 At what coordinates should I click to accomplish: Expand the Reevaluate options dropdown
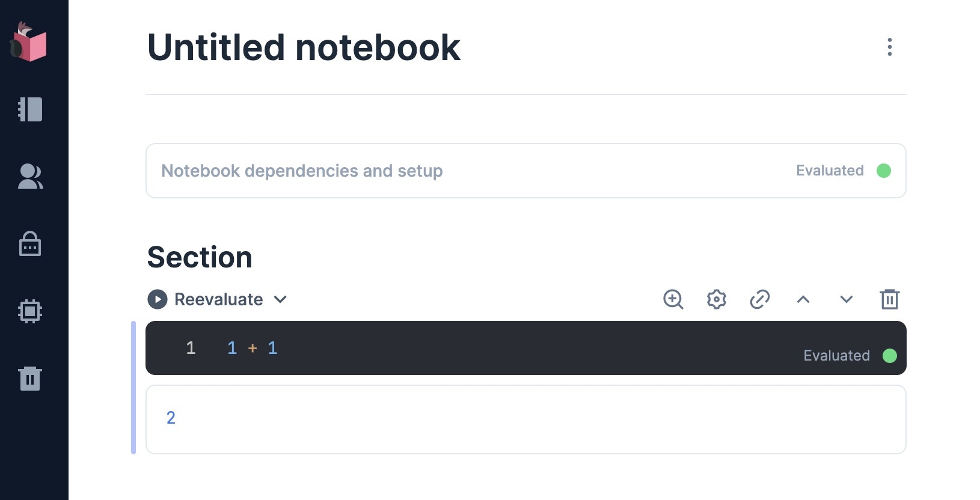pos(281,299)
